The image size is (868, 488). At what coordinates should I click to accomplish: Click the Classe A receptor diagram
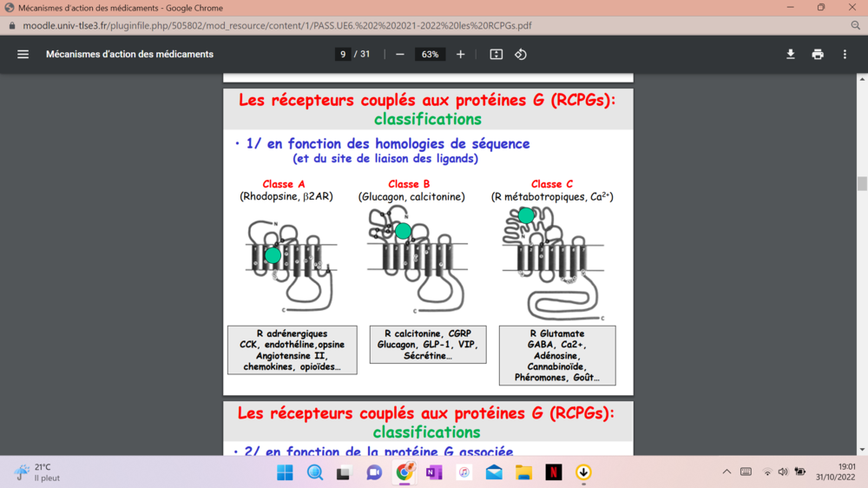point(291,266)
